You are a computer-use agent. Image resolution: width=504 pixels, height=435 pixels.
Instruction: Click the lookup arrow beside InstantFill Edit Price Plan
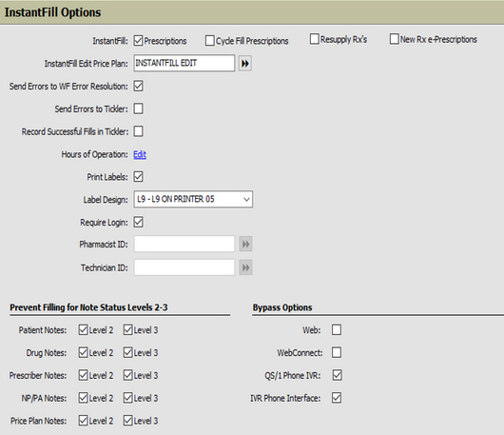pyautogui.click(x=245, y=64)
